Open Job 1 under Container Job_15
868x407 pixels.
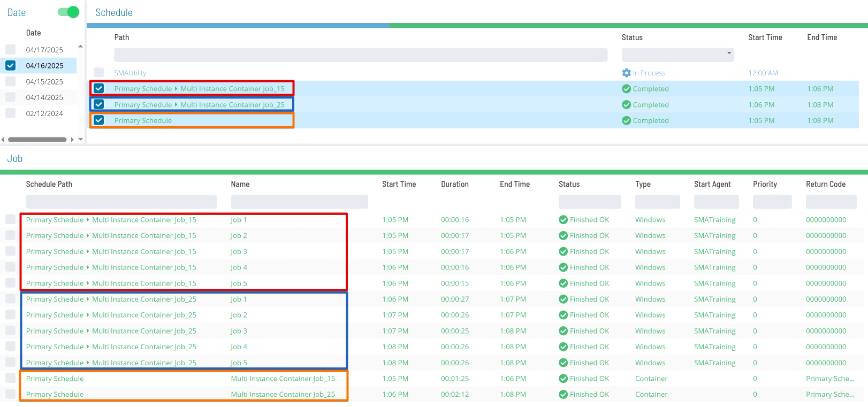point(239,220)
